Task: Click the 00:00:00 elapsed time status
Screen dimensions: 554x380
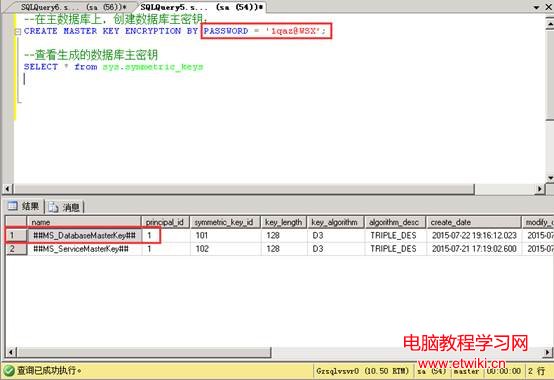Action: (x=504, y=371)
